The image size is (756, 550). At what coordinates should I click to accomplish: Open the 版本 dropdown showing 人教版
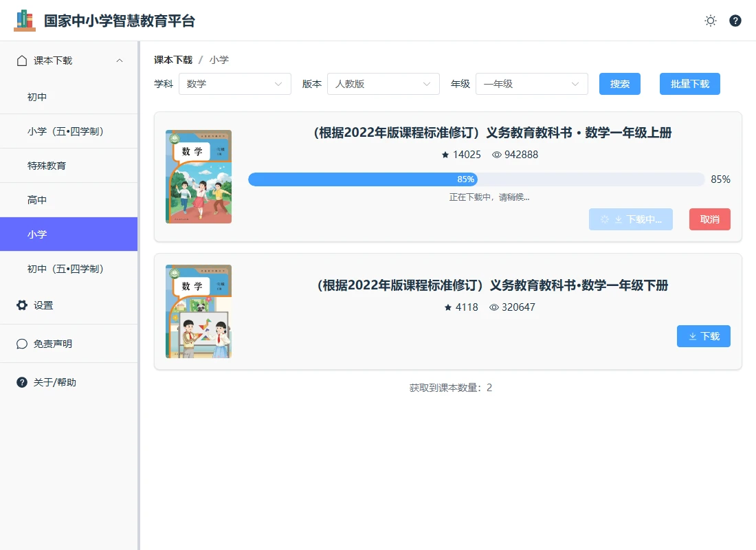383,84
